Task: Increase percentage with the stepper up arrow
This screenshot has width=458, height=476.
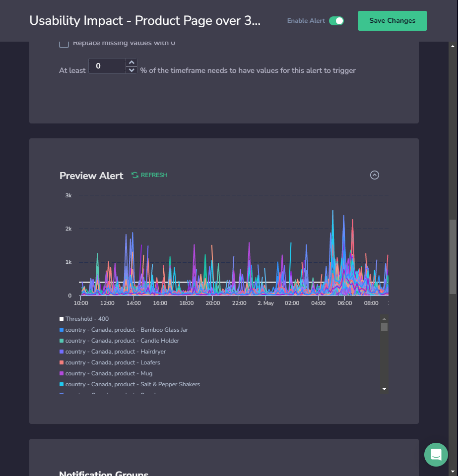Action: (131, 62)
